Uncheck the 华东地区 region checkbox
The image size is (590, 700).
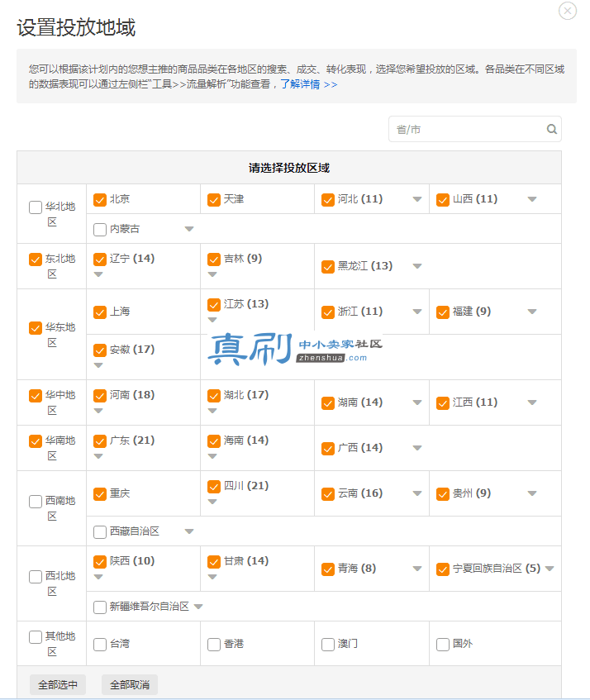(36, 328)
